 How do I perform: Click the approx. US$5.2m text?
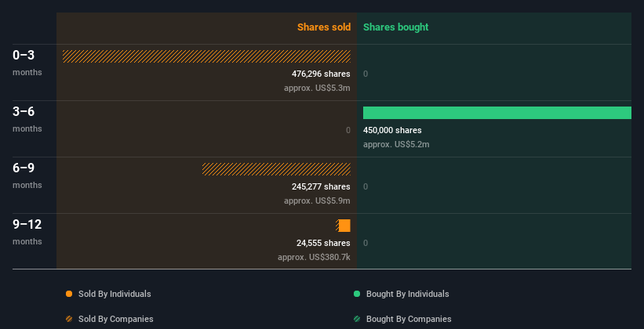tap(396, 144)
